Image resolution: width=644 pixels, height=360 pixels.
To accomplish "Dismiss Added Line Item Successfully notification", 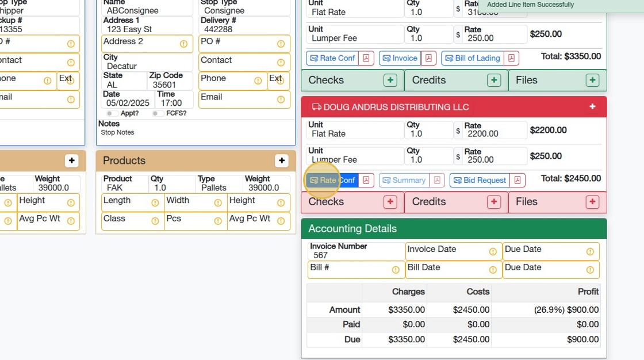I will click(x=561, y=5).
